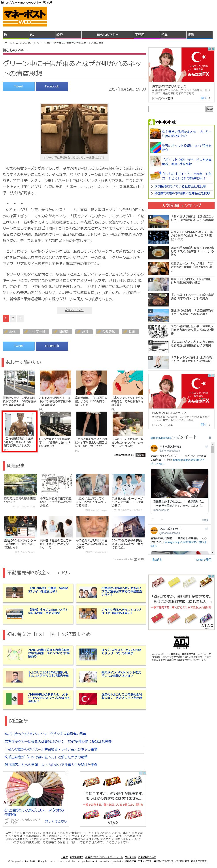
Task: Select the 経済 navigation tab
Action: click(x=68, y=35)
